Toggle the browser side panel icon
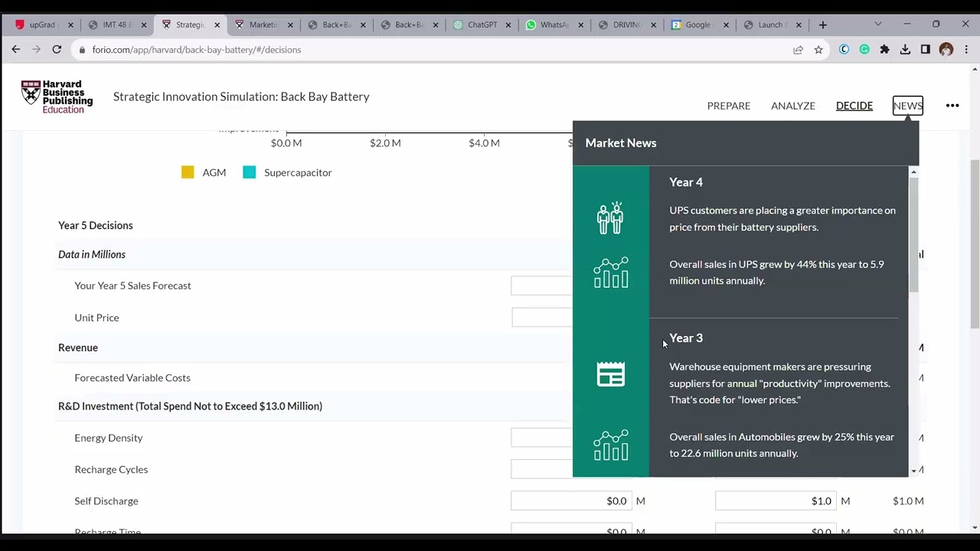This screenshot has width=980, height=551. pos(926,50)
